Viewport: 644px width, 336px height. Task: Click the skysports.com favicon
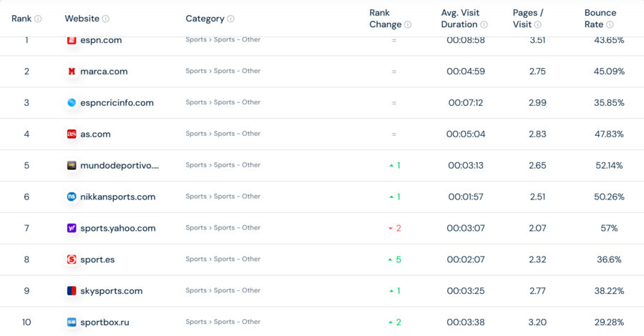coord(72,291)
